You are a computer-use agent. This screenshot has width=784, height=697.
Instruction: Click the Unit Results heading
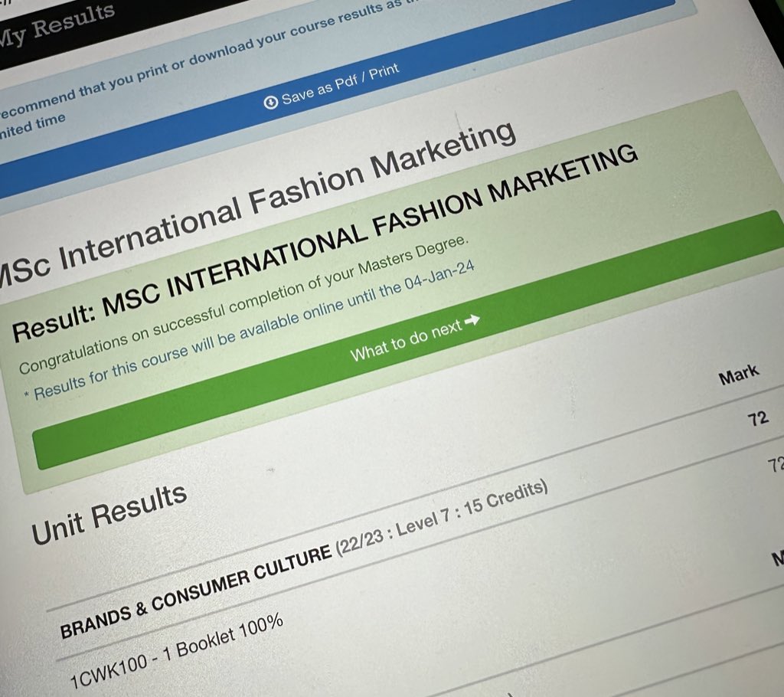click(109, 514)
